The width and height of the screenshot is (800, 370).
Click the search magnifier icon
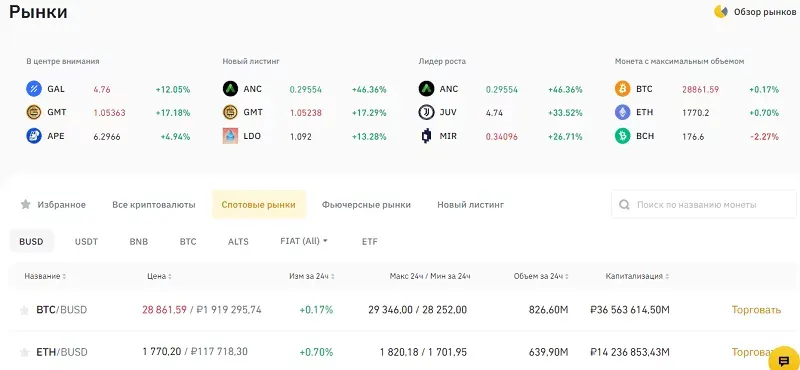624,205
